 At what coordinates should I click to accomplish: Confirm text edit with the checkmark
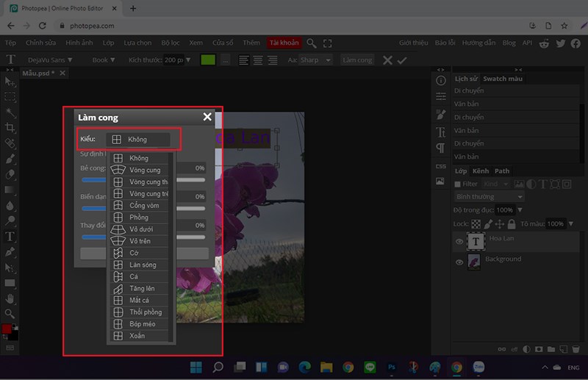402,60
